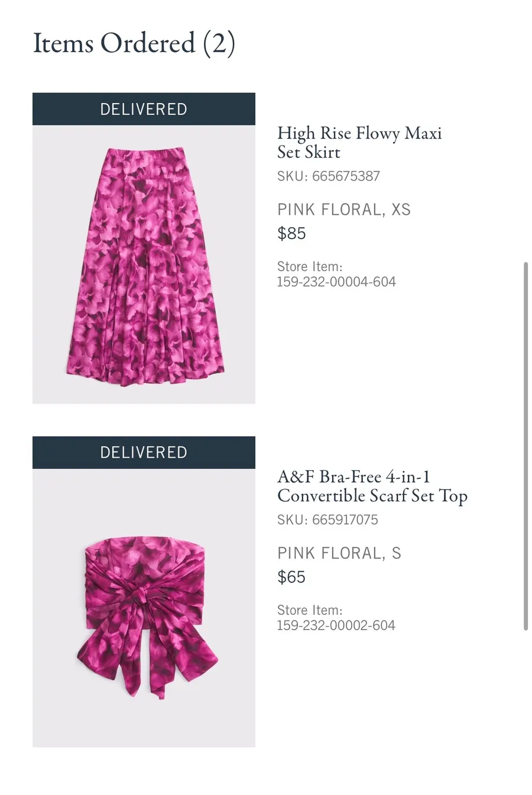Click PINK FLORAL, XS color and size

point(344,209)
